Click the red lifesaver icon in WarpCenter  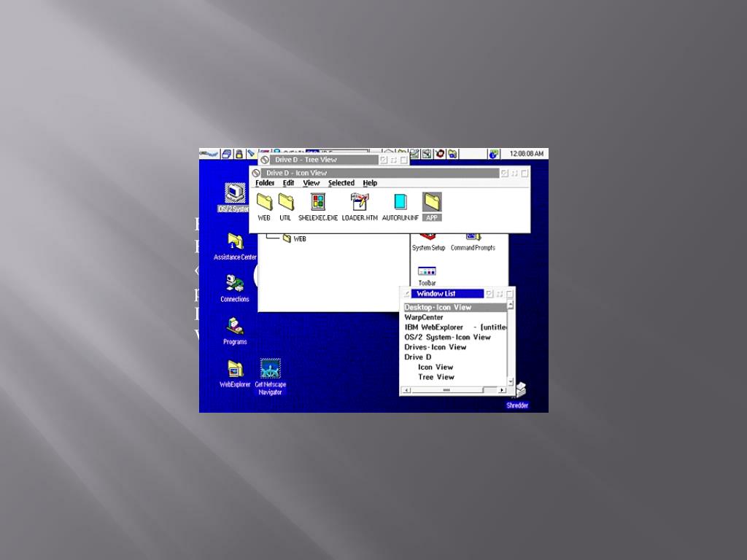pos(440,154)
